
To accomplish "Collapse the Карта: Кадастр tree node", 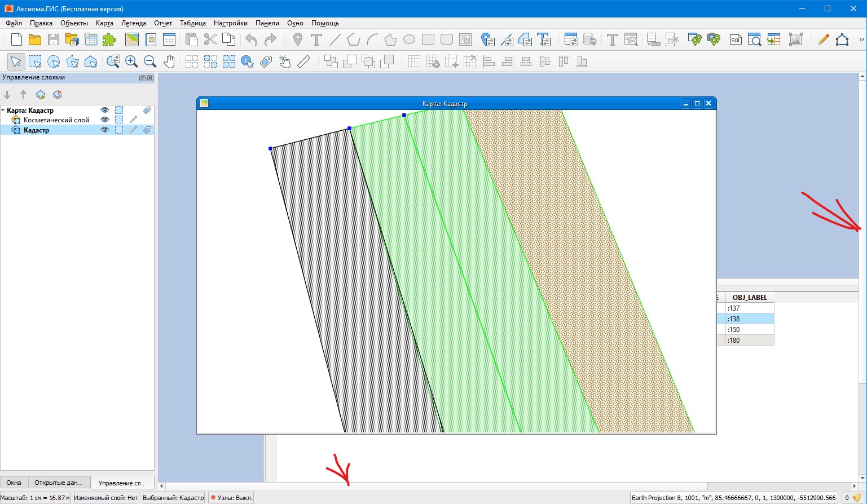I will pos(3,110).
